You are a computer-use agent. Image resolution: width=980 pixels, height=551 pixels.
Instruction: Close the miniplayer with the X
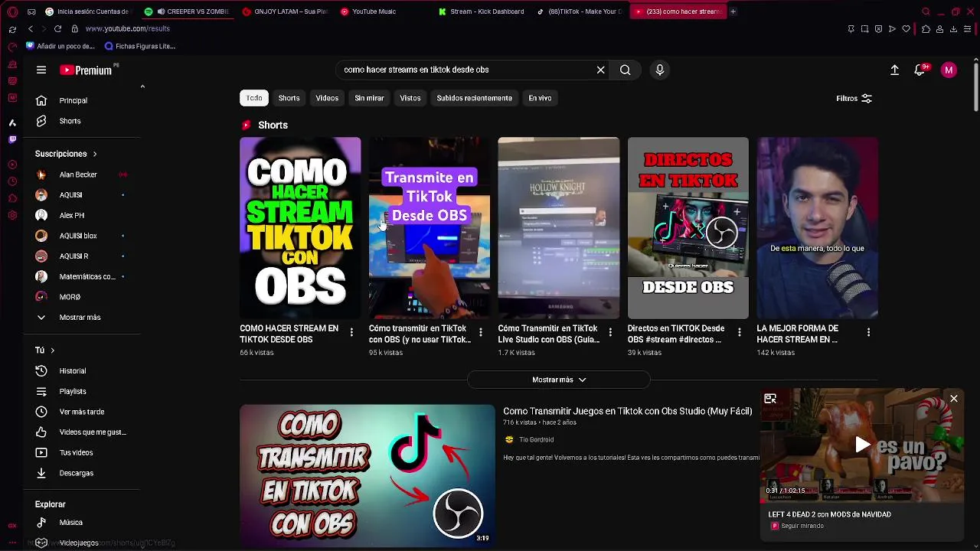tap(954, 399)
